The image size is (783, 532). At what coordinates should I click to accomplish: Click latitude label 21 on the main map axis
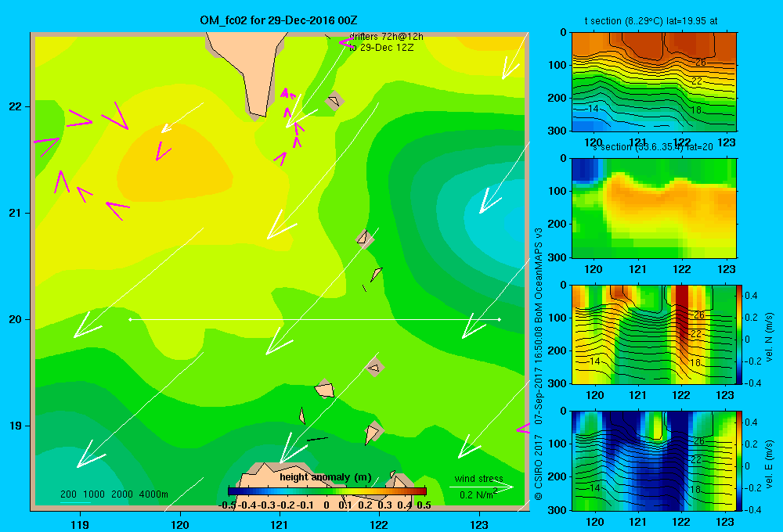(x=16, y=213)
